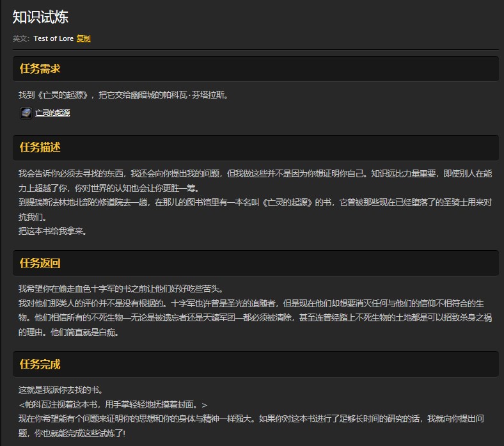Click the line 把这本书给我拿来
This screenshot has width=504, height=446.
pos(52,231)
